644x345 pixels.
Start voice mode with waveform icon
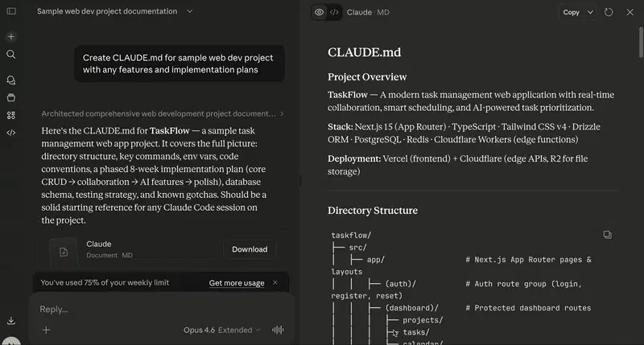coord(279,330)
